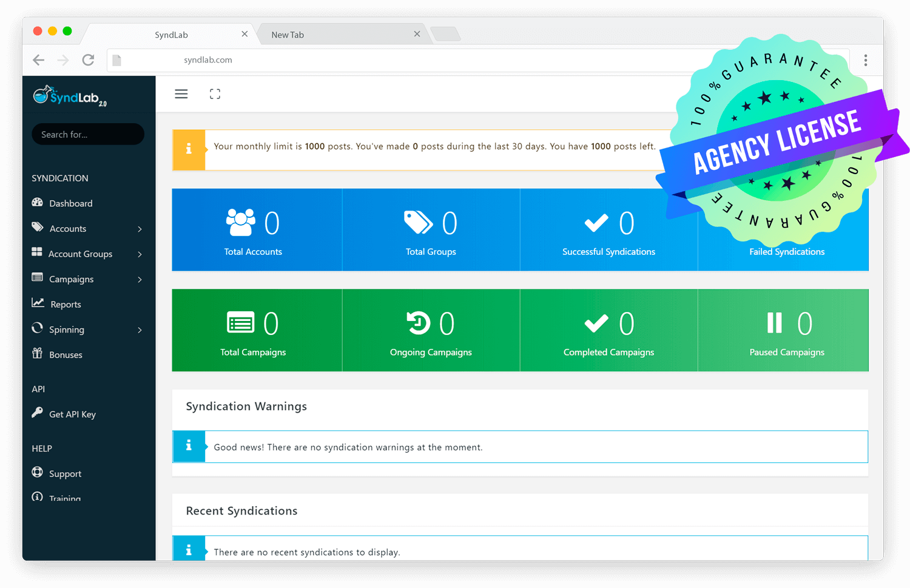Open the Support lifebuoy icon
Viewport: 910px width, 588px height.
38,472
